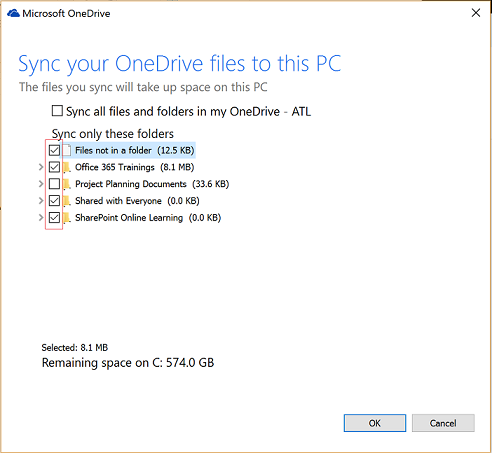Select the Office 365 Trainings tree label
The width and height of the screenshot is (492, 453).
(x=135, y=167)
